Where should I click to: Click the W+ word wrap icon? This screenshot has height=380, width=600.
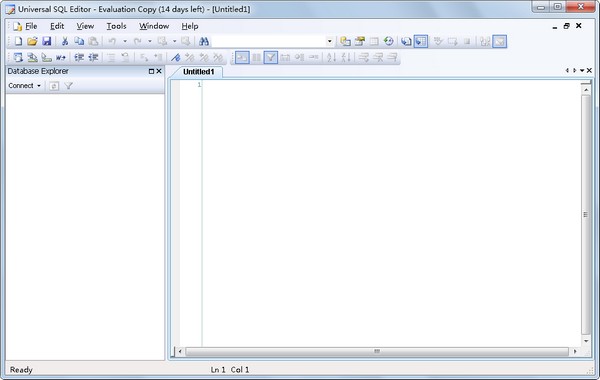click(61, 58)
